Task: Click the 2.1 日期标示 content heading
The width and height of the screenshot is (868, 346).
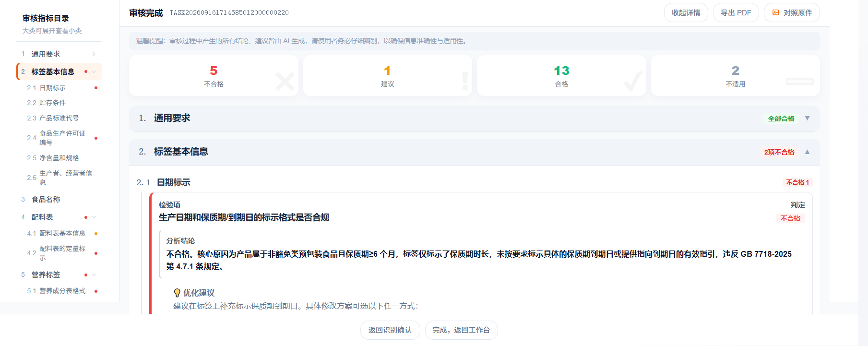Action: [163, 182]
